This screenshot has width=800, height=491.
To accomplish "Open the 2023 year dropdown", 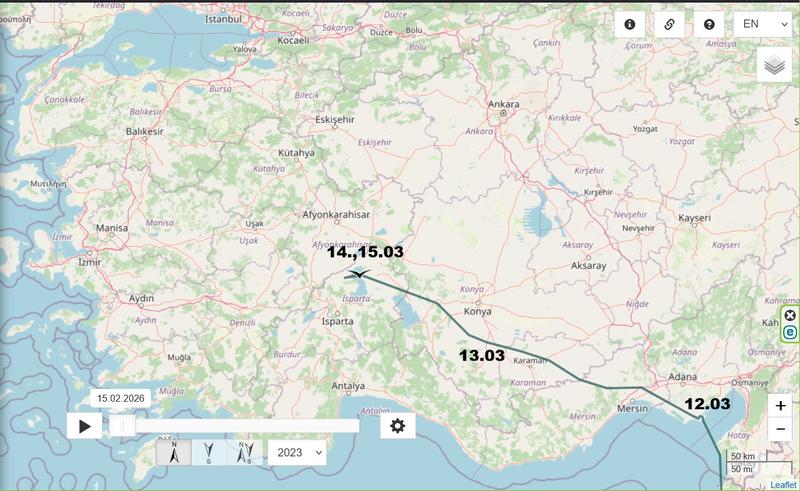I will click(x=297, y=453).
